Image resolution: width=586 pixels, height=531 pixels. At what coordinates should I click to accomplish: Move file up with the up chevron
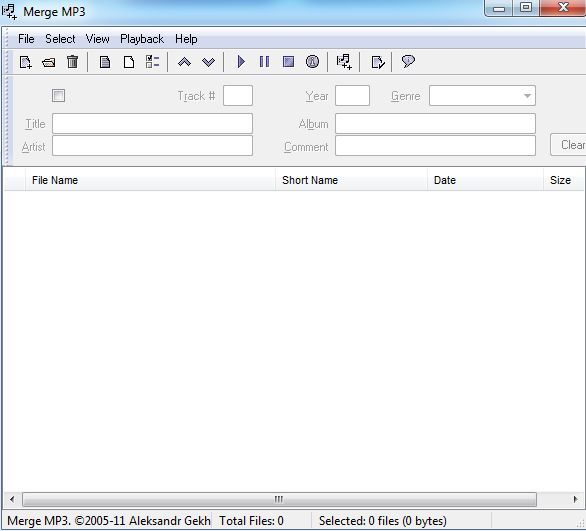[184, 62]
